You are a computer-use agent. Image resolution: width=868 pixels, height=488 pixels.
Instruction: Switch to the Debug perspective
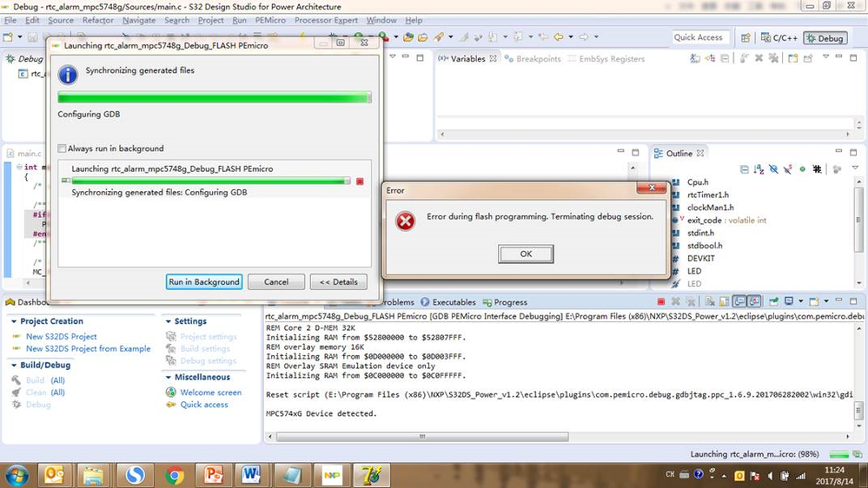click(825, 37)
